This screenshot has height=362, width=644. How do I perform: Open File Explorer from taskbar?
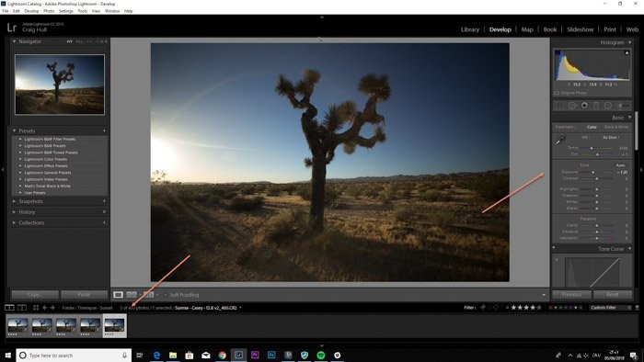(173, 355)
